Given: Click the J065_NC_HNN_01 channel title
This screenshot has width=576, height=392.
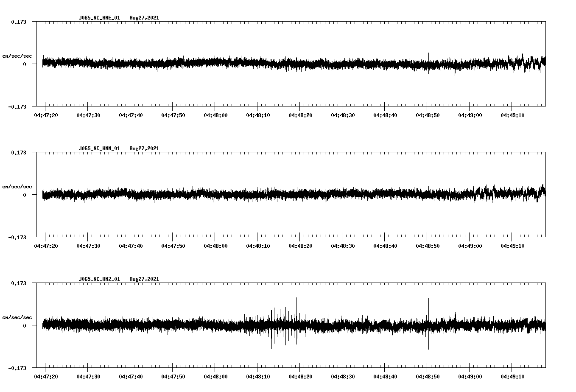Looking at the screenshot, I should pos(99,148).
